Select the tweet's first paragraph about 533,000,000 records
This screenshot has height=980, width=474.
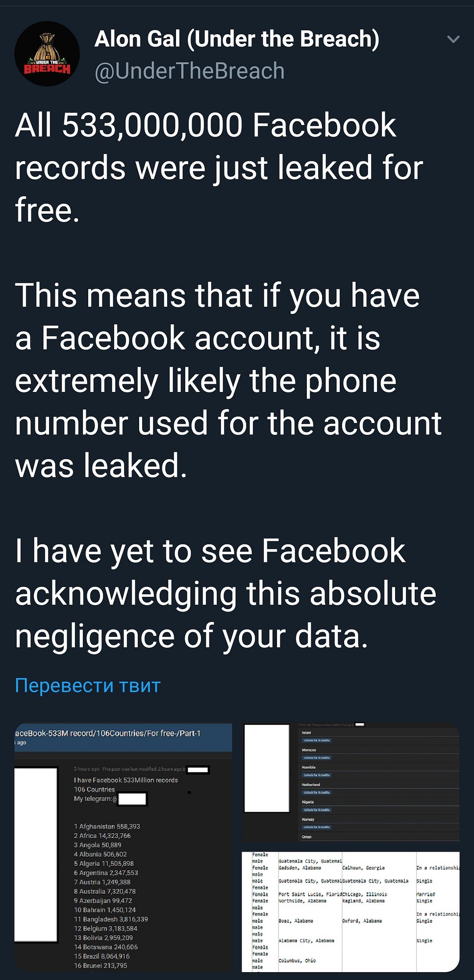pyautogui.click(x=219, y=168)
